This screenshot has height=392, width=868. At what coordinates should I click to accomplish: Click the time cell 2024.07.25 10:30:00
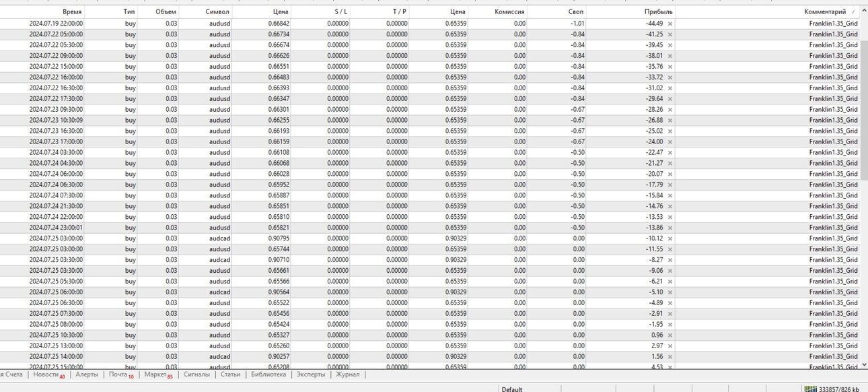coord(56,335)
